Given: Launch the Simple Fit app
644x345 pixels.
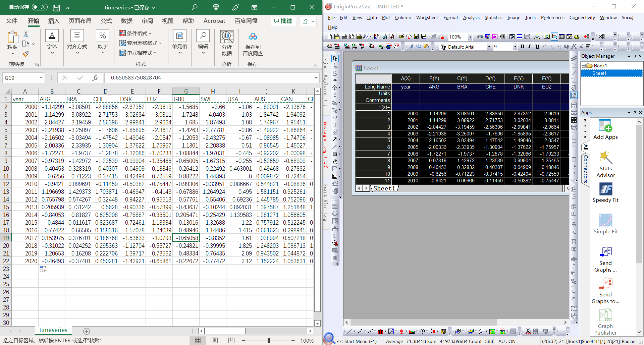Looking at the screenshot, I should pyautogui.click(x=605, y=221).
